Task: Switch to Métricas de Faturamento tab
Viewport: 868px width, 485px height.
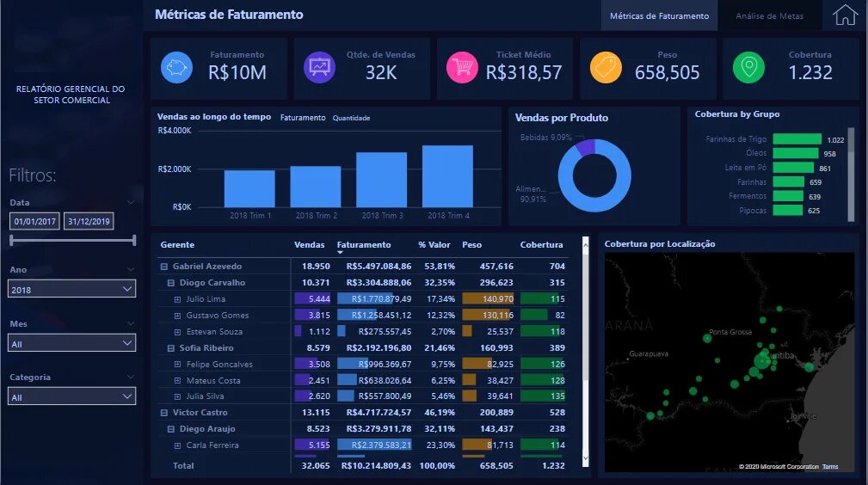Action: (x=659, y=16)
